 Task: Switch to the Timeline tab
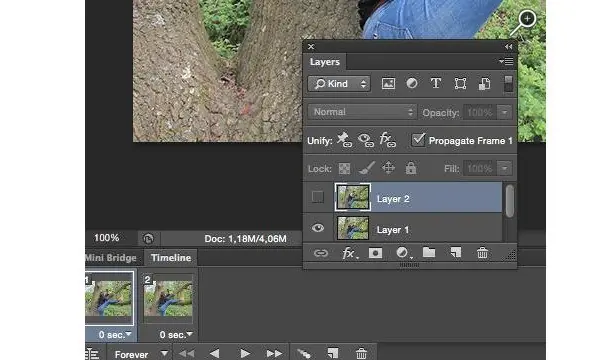click(x=171, y=258)
